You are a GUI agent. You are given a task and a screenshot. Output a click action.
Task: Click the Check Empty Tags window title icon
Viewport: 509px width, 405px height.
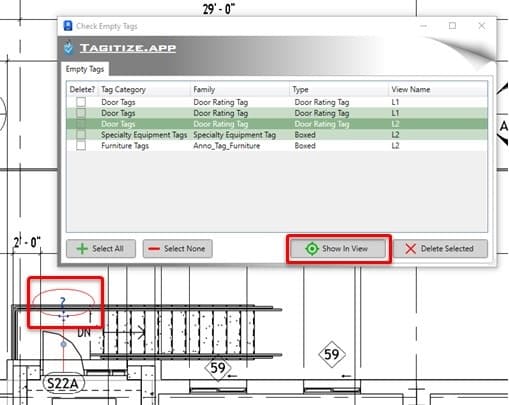point(68,26)
